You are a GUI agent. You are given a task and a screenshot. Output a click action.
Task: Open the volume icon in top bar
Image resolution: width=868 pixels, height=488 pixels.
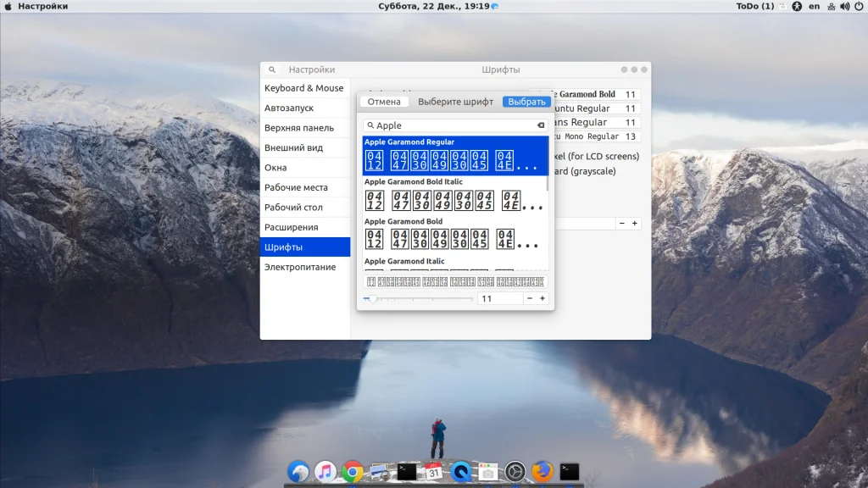[x=846, y=6]
